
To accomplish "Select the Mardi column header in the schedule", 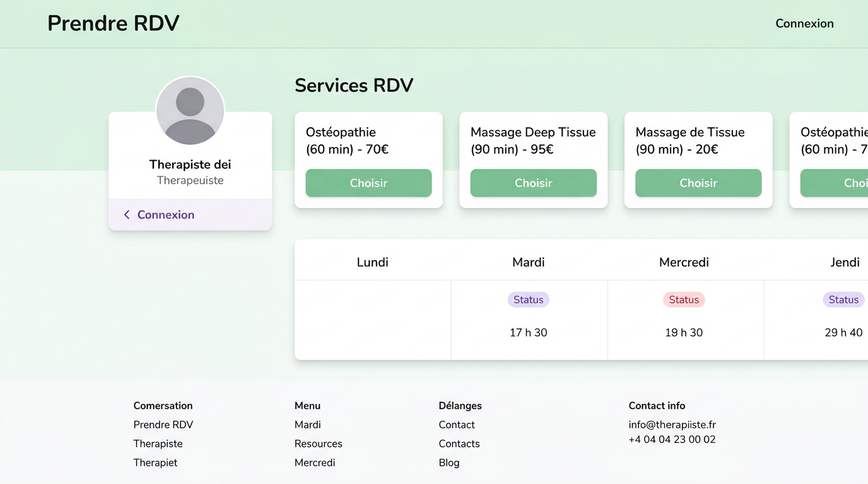I will coord(529,262).
